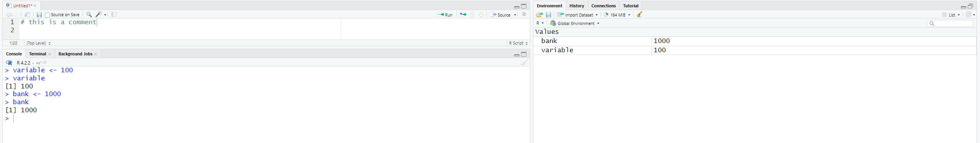Viewport: 980px width, 143px height.
Task: Show document outline icon
Action: coord(524,15)
